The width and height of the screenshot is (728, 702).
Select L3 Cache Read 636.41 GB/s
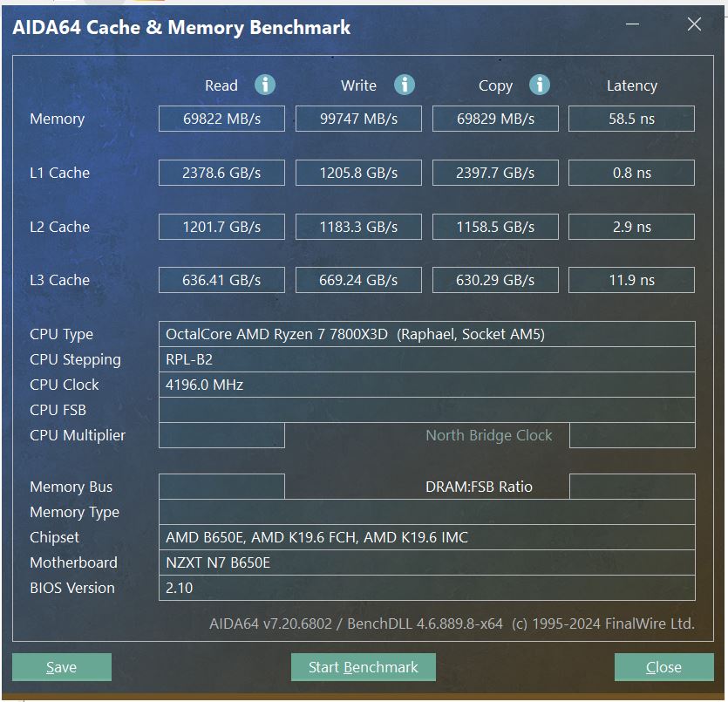[x=221, y=280]
